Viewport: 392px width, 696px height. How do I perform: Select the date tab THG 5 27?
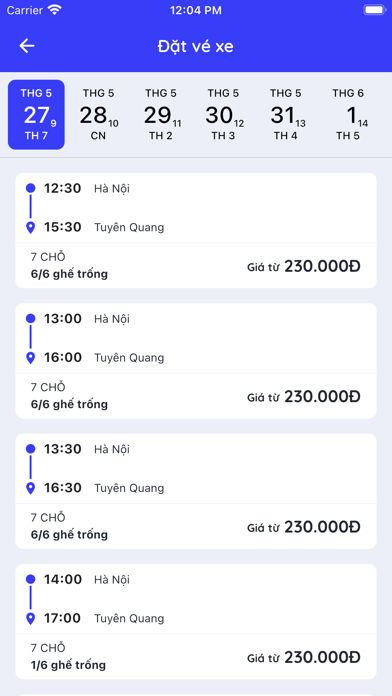pyautogui.click(x=36, y=115)
